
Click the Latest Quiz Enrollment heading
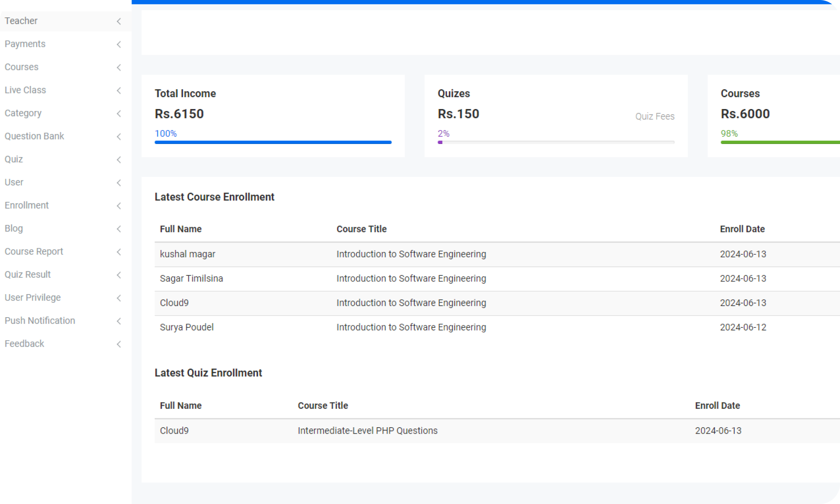[x=208, y=373]
